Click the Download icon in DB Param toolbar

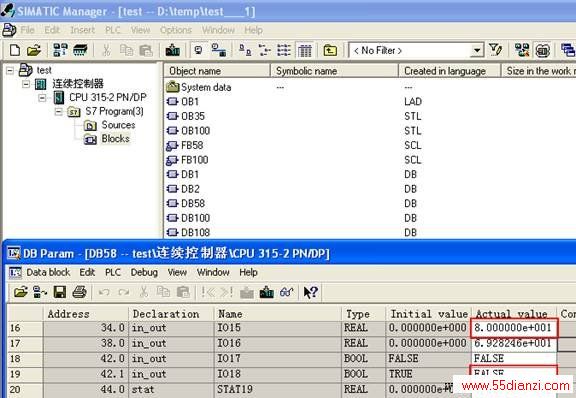coord(267,292)
